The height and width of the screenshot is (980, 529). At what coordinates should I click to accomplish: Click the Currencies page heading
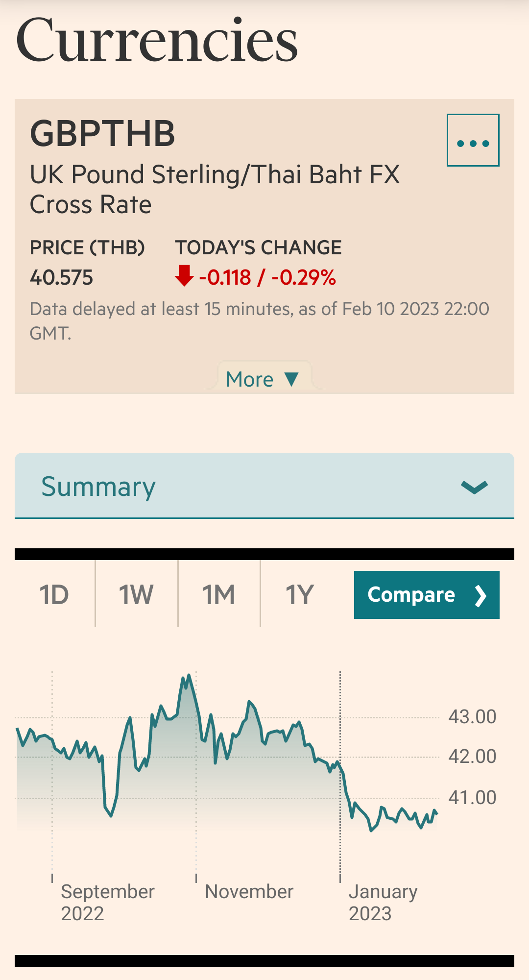tap(157, 40)
